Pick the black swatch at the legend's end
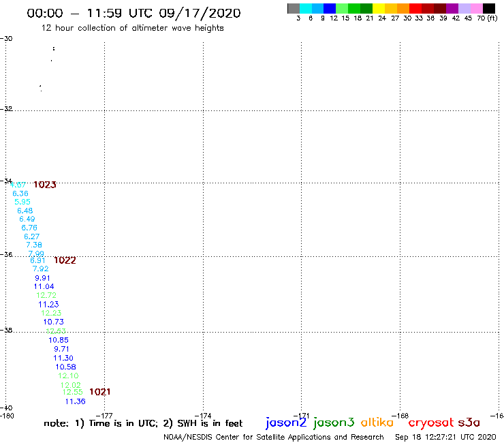 click(488, 8)
